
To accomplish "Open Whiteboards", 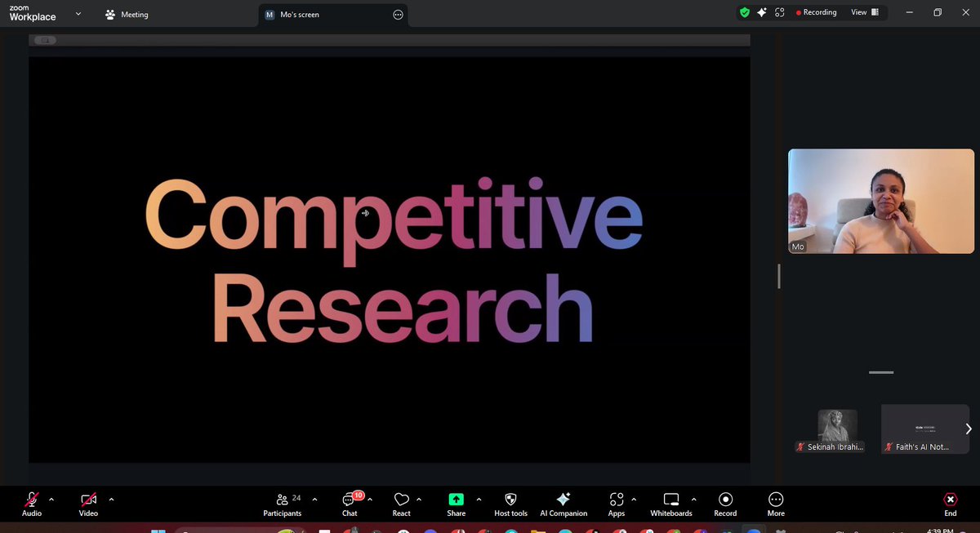I will click(671, 504).
